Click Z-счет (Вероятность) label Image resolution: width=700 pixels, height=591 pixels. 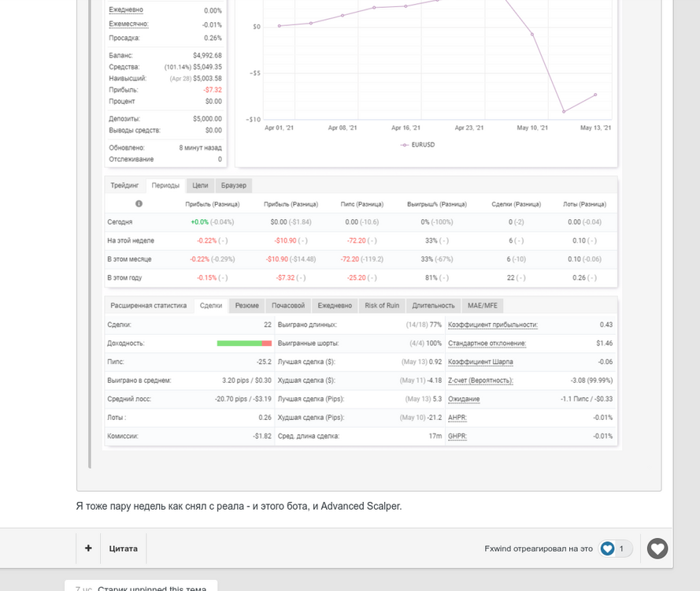click(480, 381)
